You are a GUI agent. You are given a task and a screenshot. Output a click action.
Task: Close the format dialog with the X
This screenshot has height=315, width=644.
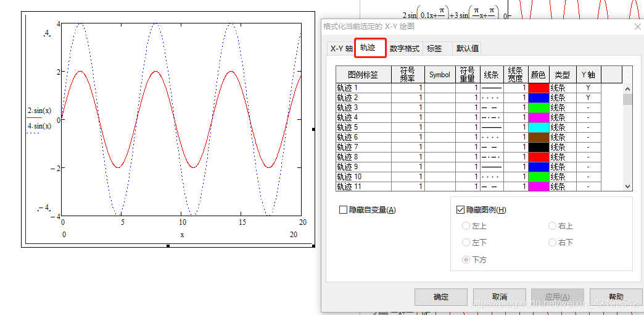click(637, 27)
